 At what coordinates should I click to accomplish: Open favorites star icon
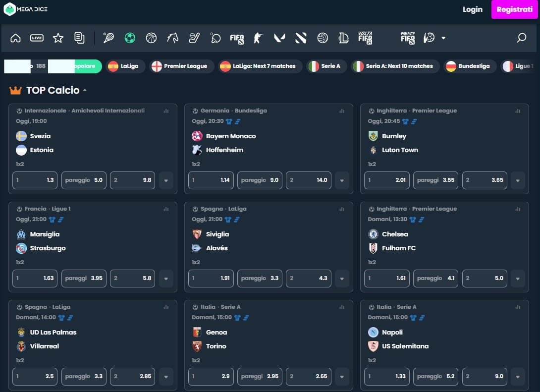pos(58,38)
